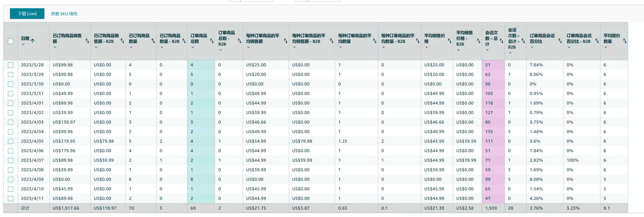644x217 pixels.
Task: Sort the 已订购商品数量 - B2B column arrows
Action: [184, 41]
